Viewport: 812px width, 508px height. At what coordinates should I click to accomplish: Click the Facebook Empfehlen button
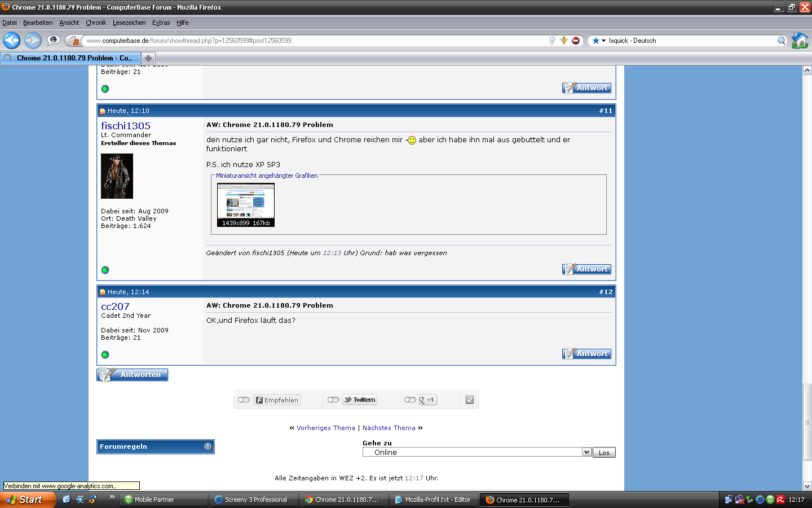[277, 400]
